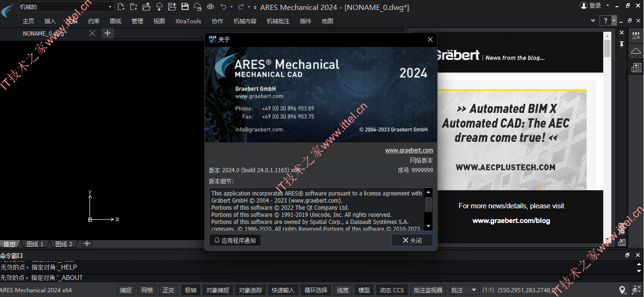Click the New drawing icon in quick access toolbar
This screenshot has height=297, width=644.
(121, 7)
